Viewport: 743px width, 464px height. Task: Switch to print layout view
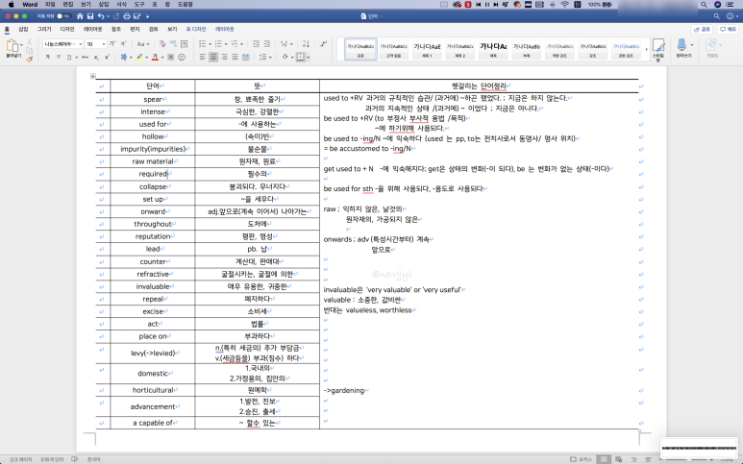[x=603, y=459]
